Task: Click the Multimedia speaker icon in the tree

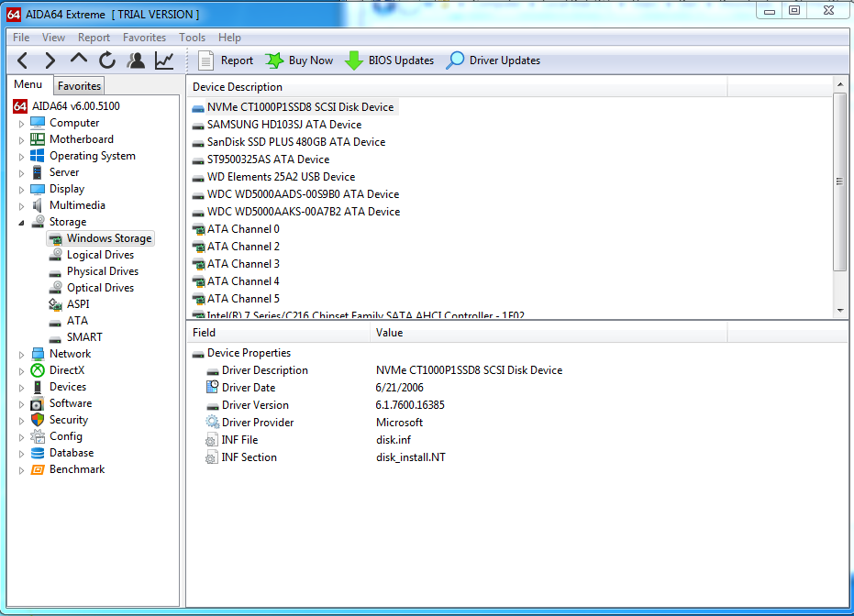Action: (38, 205)
